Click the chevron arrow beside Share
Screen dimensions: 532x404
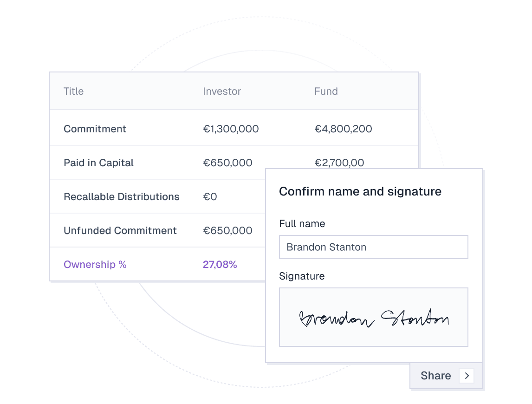[x=467, y=376]
